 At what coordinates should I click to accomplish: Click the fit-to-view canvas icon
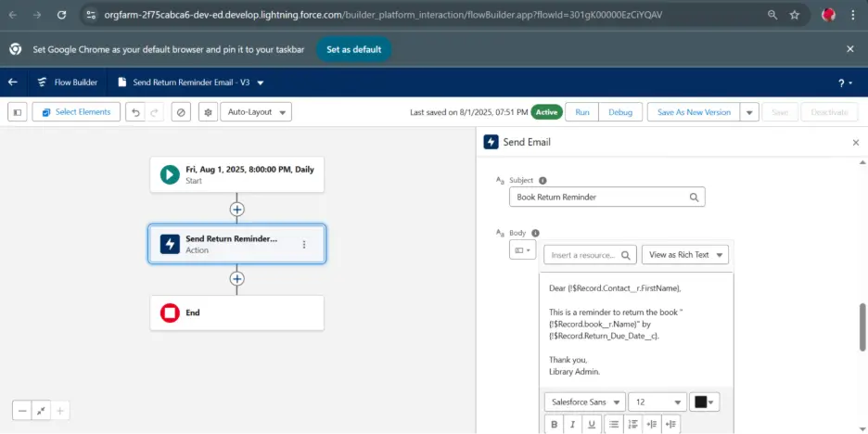(41, 411)
